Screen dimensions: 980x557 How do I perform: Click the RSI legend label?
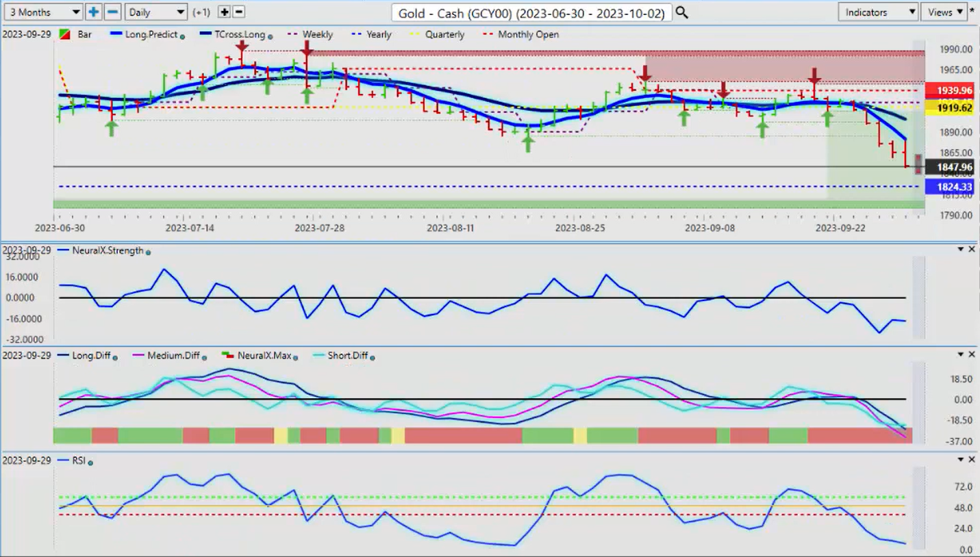79,461
